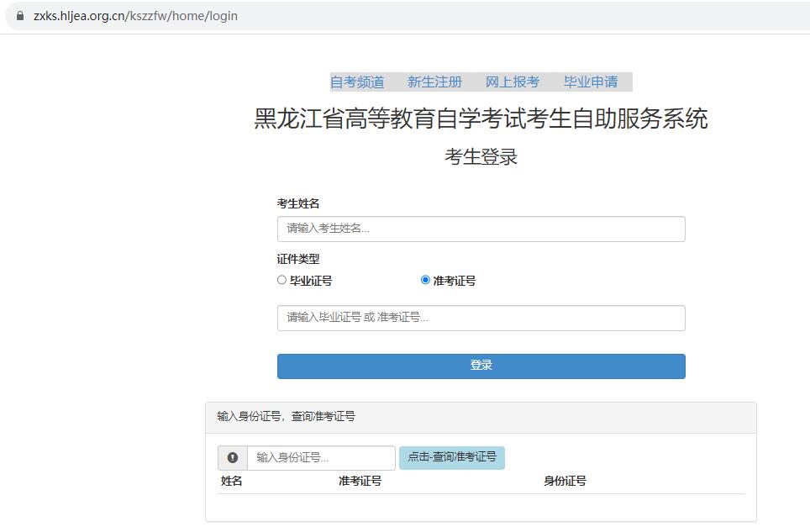Click the 姓名 column header
The image size is (810, 532).
(x=232, y=482)
